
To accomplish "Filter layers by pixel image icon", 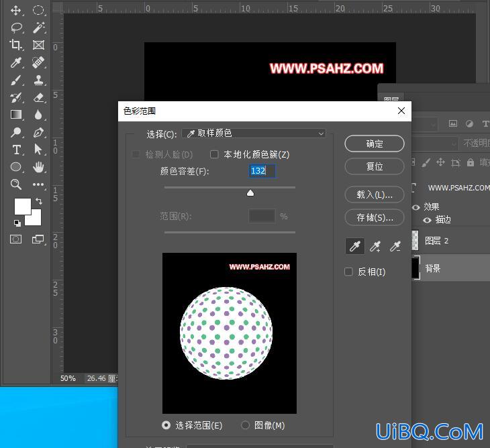I will [x=452, y=123].
